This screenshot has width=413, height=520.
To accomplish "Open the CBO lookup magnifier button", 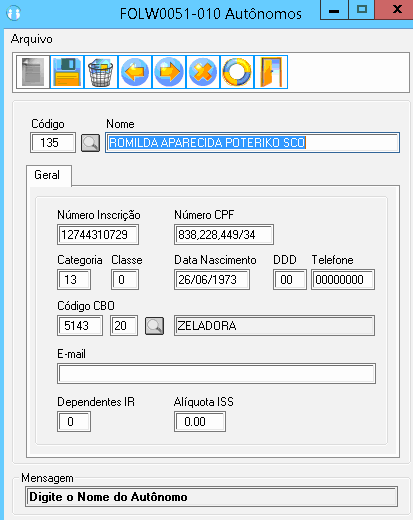I will pos(154,326).
